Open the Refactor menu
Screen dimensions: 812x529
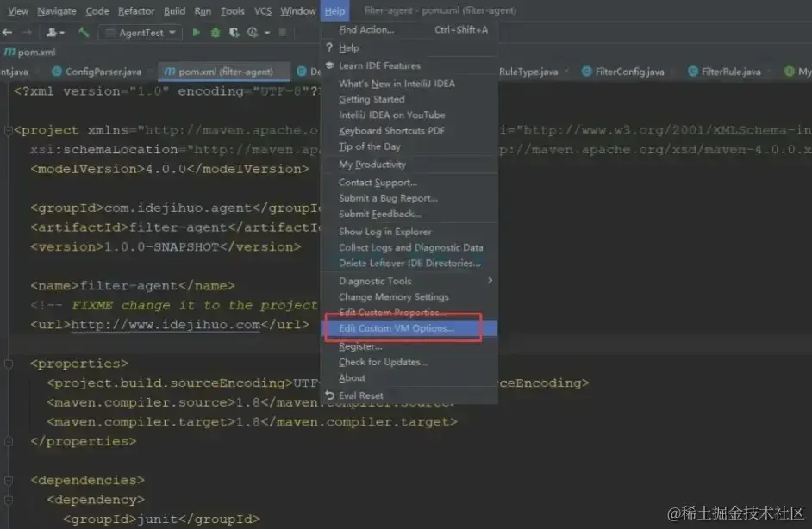[x=136, y=11]
